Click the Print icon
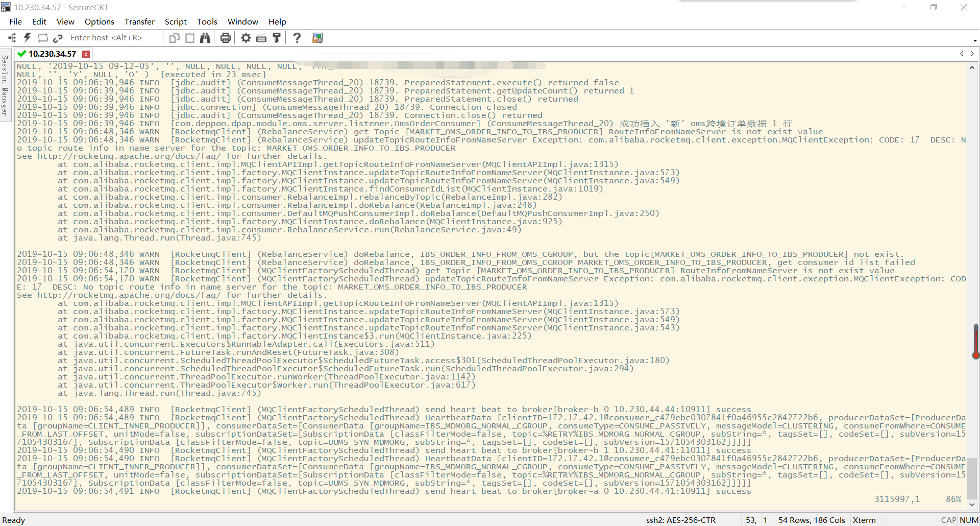Screen dimensions: 980x526 point(226,38)
